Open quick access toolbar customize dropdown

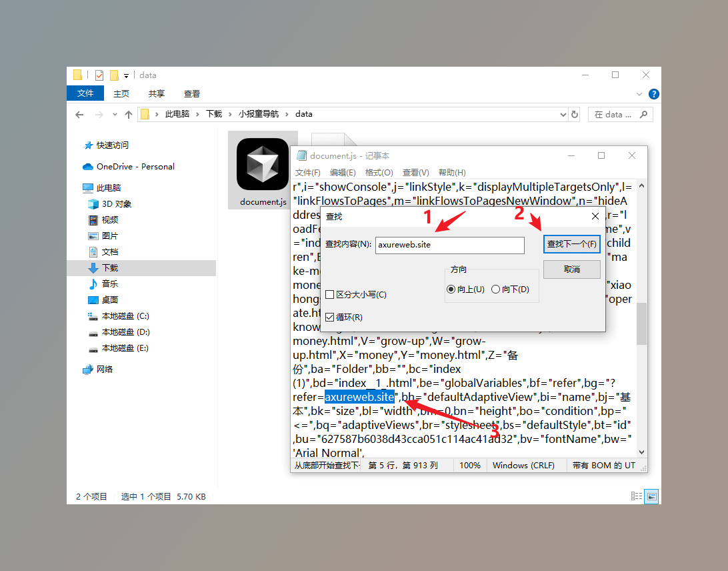pos(126,75)
